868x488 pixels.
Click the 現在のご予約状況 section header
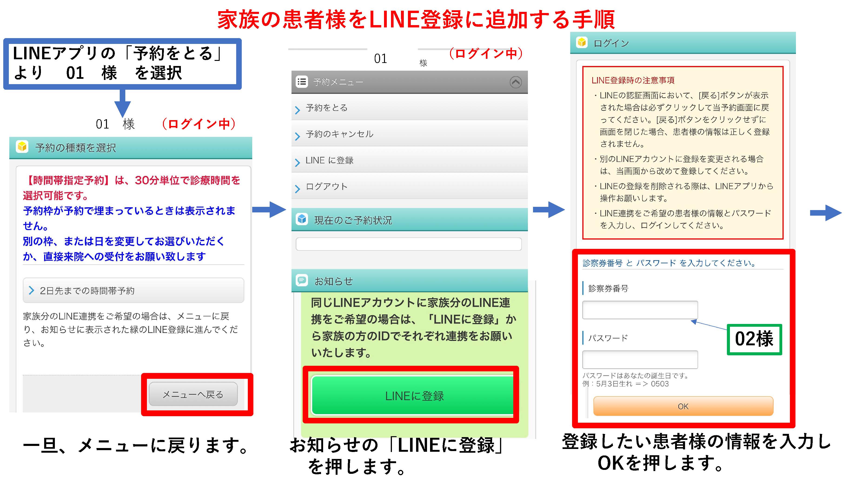click(x=409, y=220)
